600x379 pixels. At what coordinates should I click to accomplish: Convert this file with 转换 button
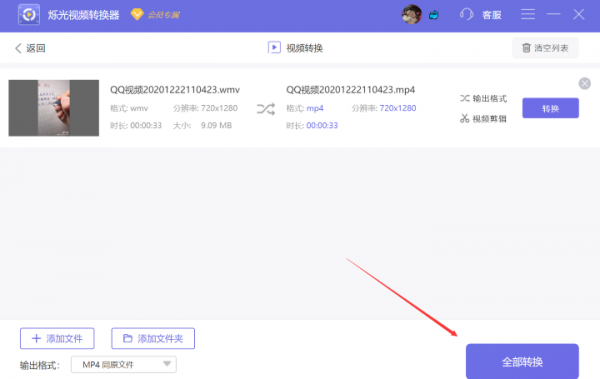[550, 108]
